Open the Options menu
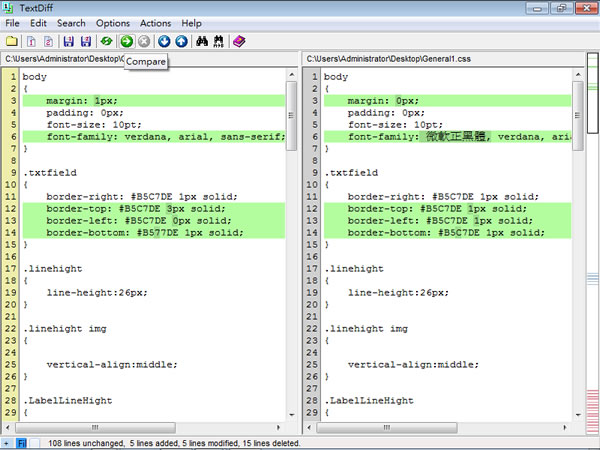 coord(113,22)
